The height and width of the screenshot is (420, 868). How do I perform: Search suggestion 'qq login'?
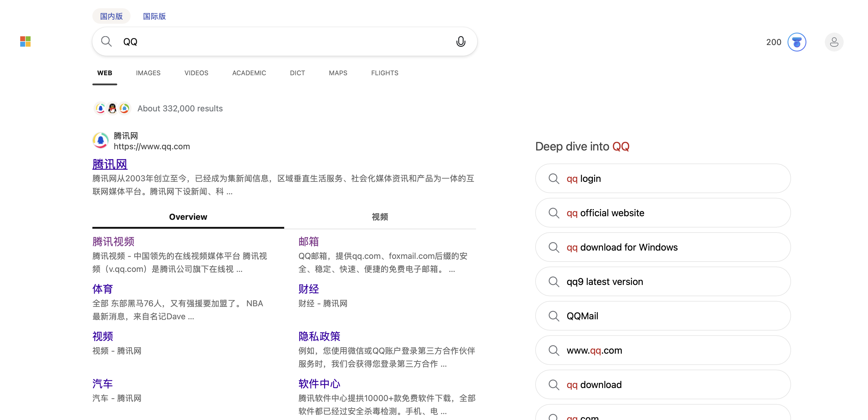coord(663,178)
